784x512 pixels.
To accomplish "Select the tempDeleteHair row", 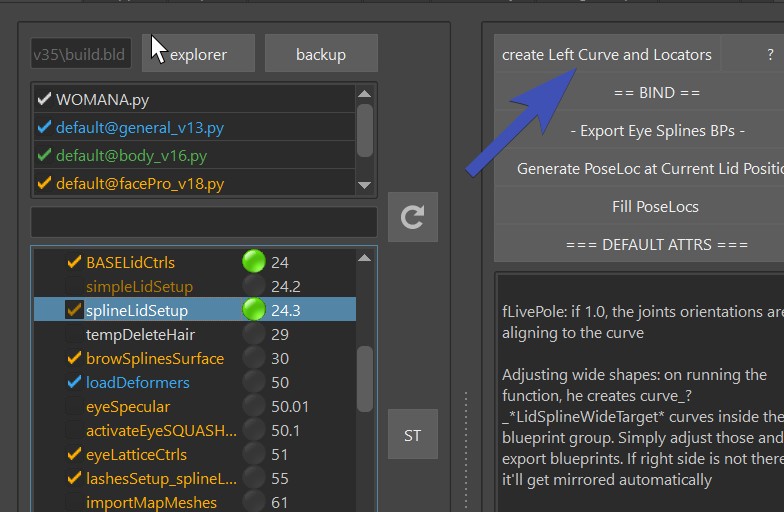I will point(195,334).
